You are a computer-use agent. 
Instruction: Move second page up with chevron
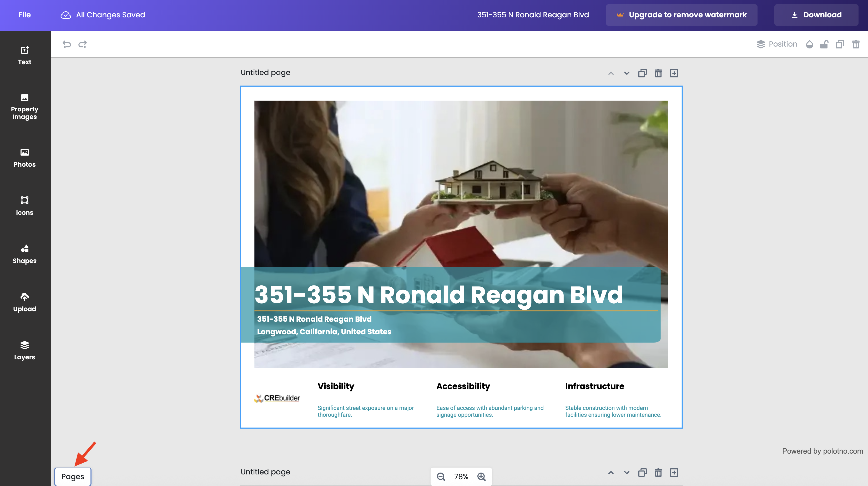coord(610,473)
